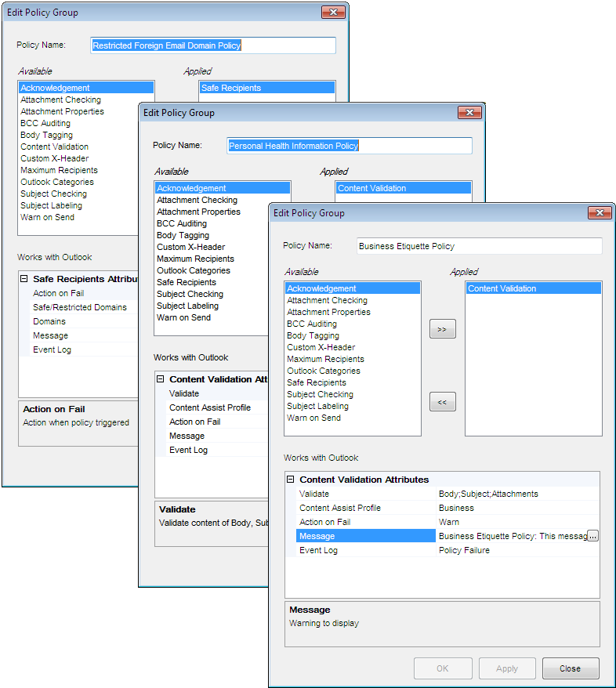616x688 pixels.
Task: Click the OK button
Action: coord(443,668)
